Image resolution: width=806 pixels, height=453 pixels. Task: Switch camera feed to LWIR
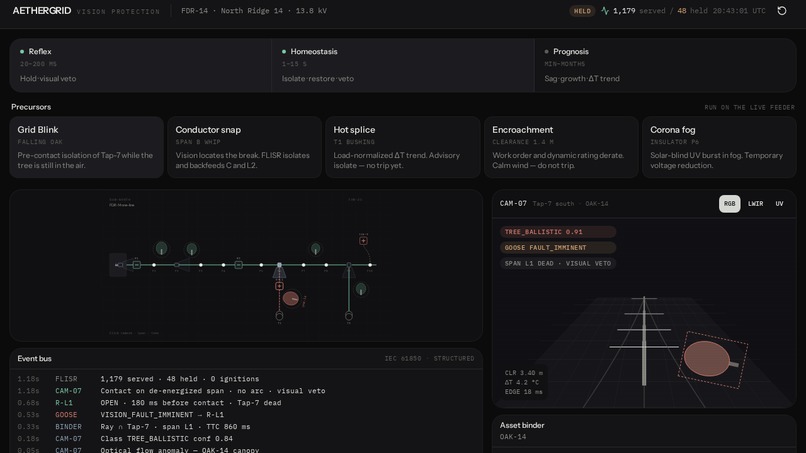tap(755, 204)
